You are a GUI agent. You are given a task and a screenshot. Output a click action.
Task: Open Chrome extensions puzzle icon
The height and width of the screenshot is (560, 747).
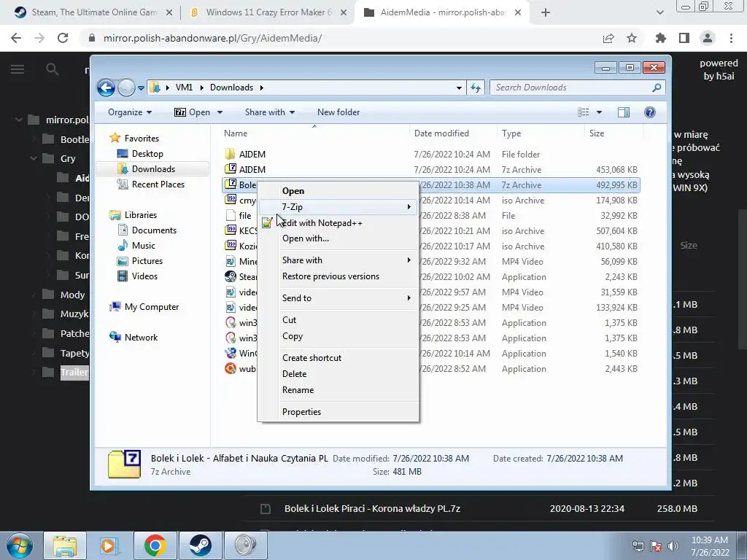660,38
